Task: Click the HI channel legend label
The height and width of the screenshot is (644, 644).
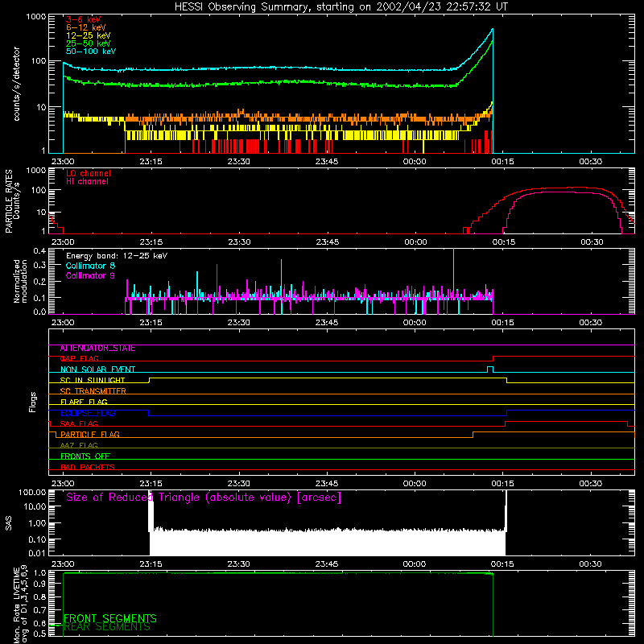Action: click(x=88, y=182)
